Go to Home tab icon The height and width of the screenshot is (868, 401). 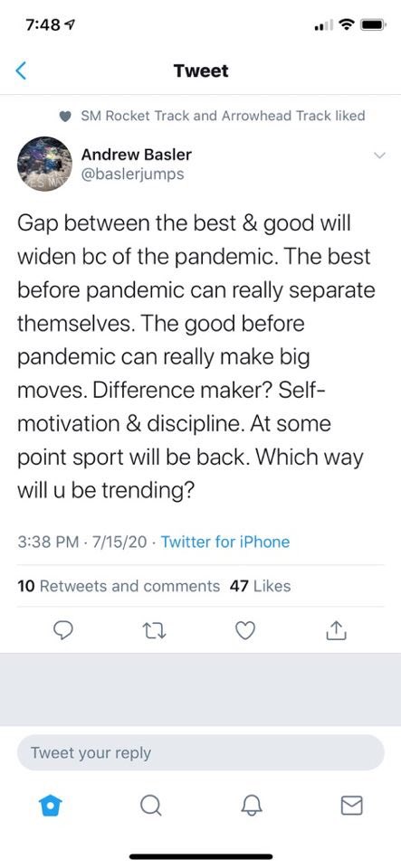pyautogui.click(x=51, y=806)
